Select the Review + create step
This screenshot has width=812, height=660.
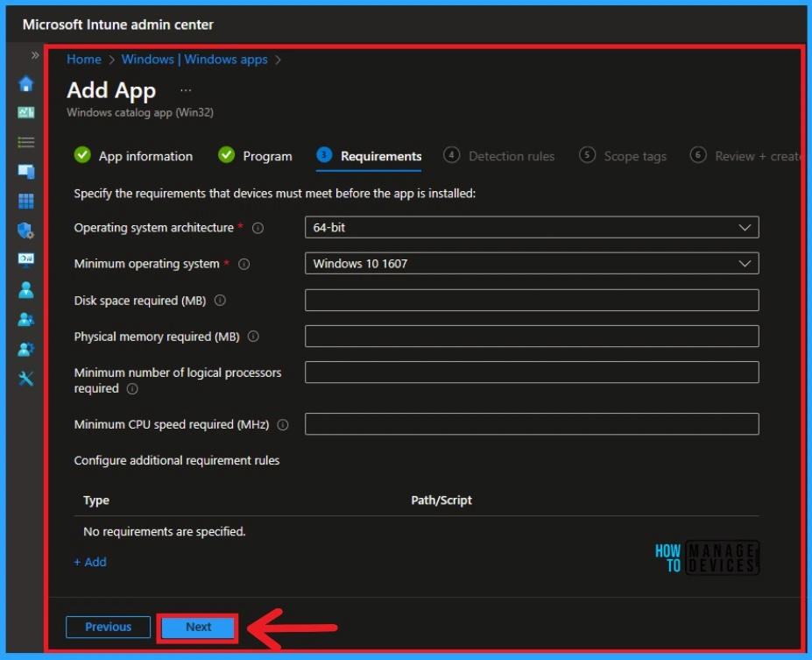(745, 156)
